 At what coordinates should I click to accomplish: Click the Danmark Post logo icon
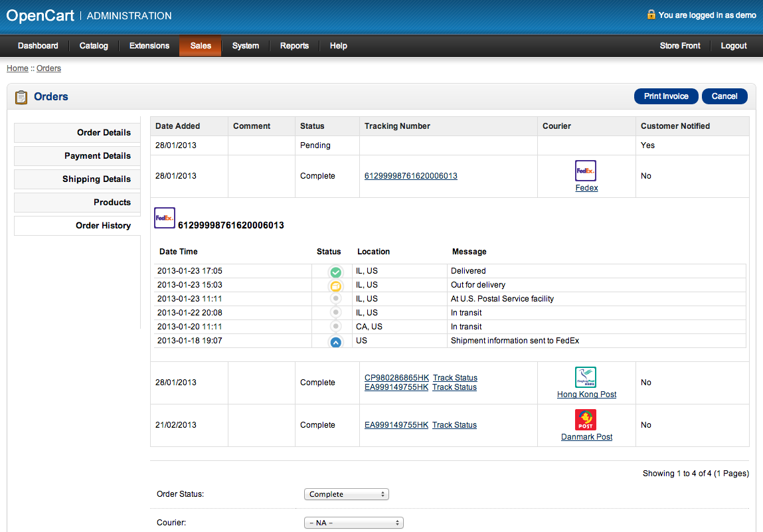(586, 420)
